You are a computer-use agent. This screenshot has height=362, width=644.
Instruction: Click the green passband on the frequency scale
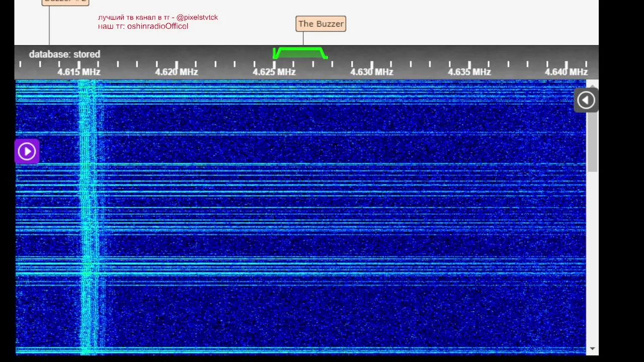(300, 53)
